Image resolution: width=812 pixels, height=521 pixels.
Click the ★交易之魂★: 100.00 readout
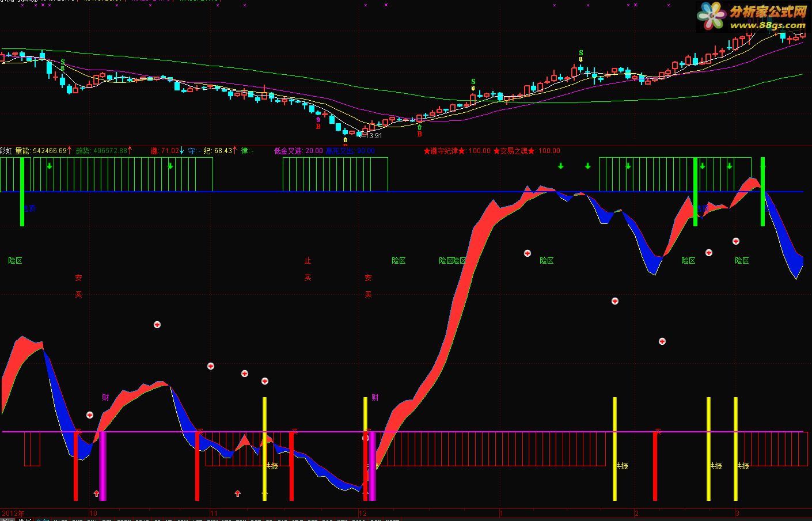(527, 151)
